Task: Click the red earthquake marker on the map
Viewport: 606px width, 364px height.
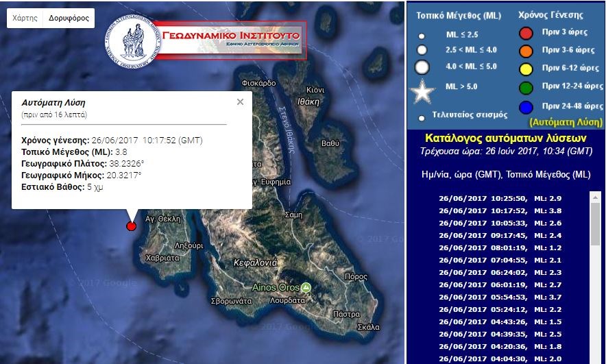Action: tap(132, 226)
